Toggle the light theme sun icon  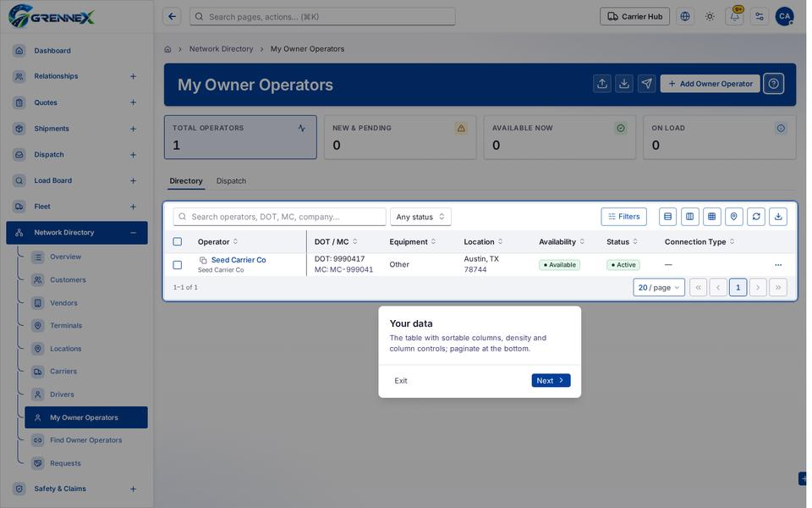(x=710, y=17)
